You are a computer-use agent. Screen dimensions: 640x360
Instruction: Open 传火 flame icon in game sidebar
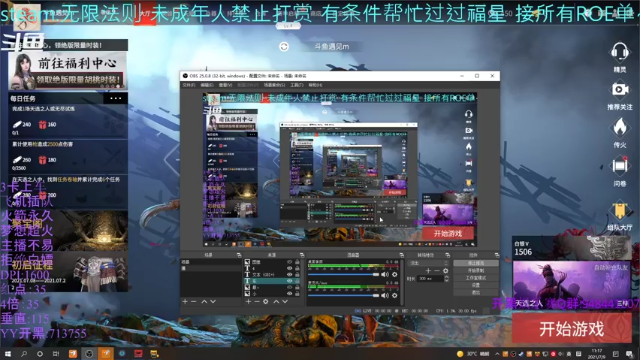(x=620, y=127)
